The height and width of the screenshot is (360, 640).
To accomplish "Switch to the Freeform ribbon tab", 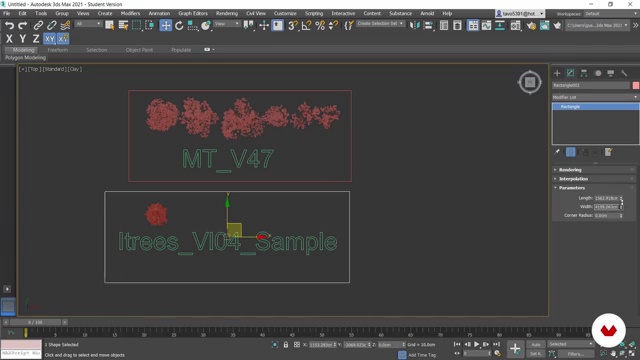I will coord(58,50).
